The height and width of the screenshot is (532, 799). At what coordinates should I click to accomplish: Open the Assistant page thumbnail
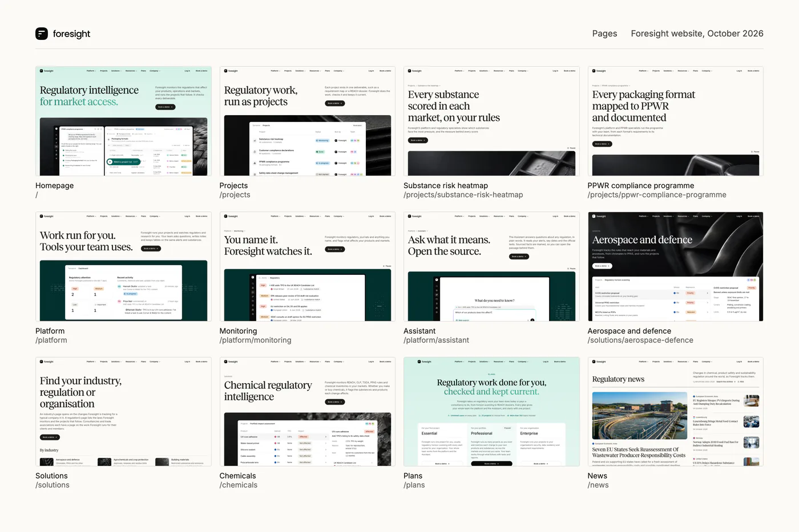491,266
